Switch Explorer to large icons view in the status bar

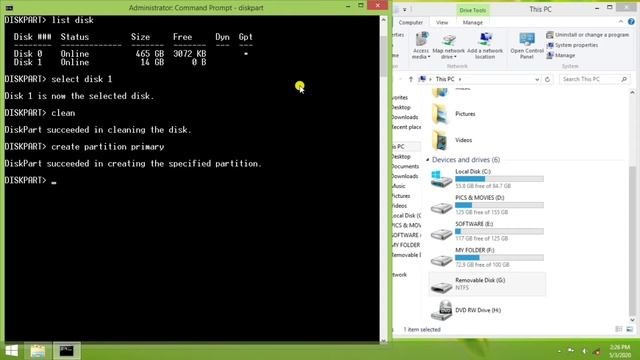click(629, 329)
